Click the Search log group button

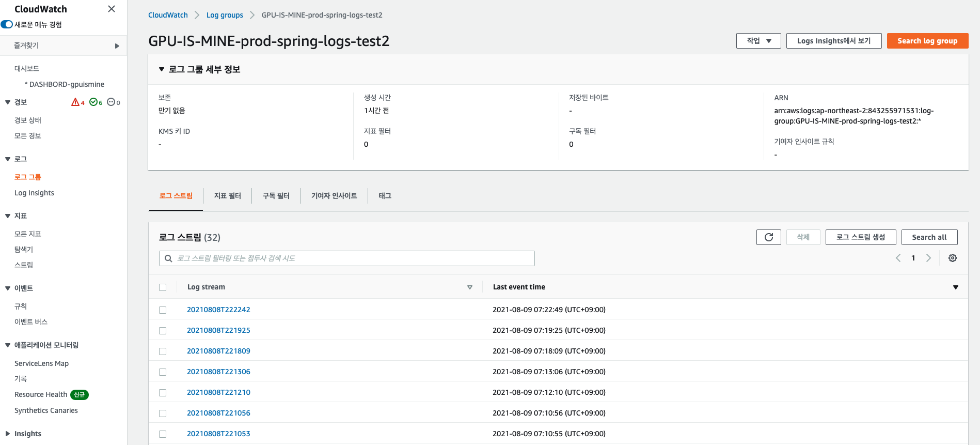click(x=927, y=41)
